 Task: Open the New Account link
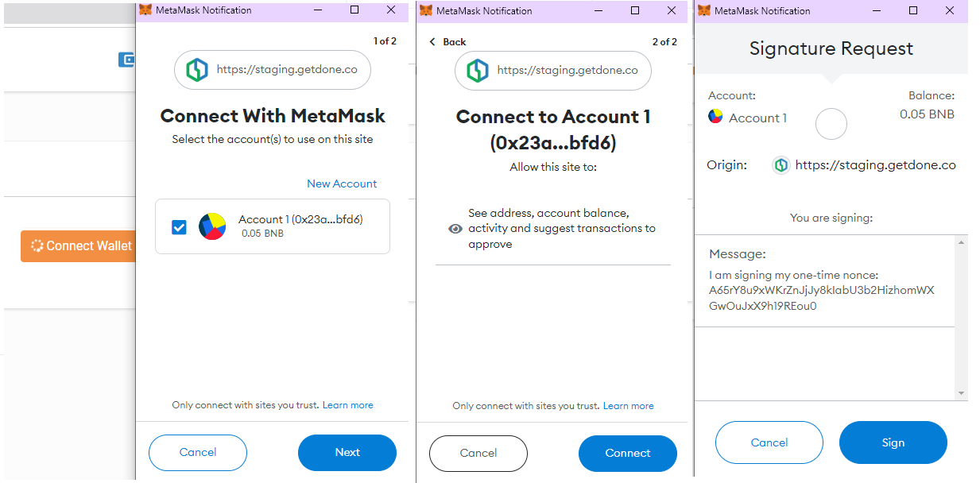click(x=342, y=184)
